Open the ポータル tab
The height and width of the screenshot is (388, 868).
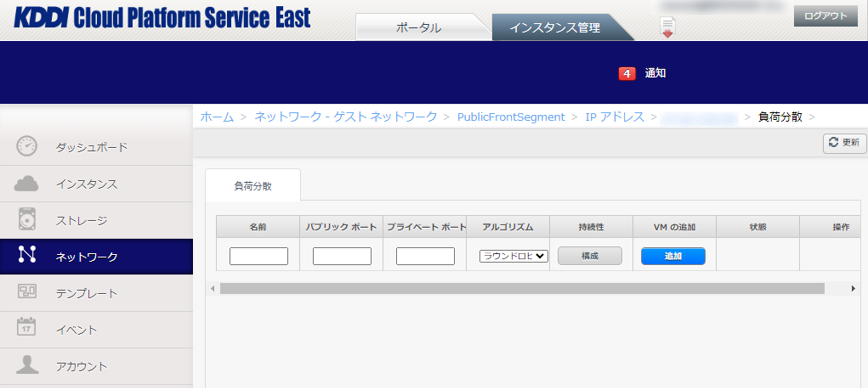[418, 28]
